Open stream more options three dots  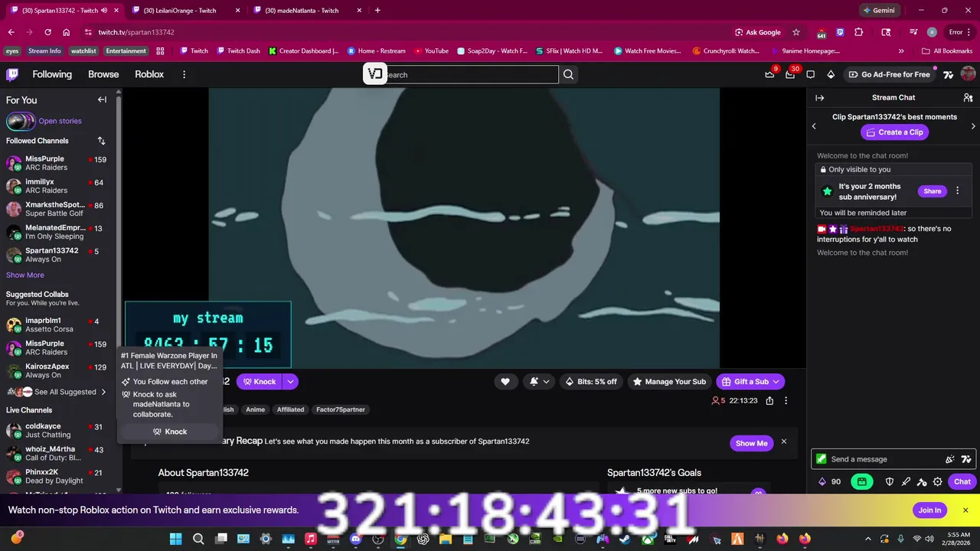[786, 400]
